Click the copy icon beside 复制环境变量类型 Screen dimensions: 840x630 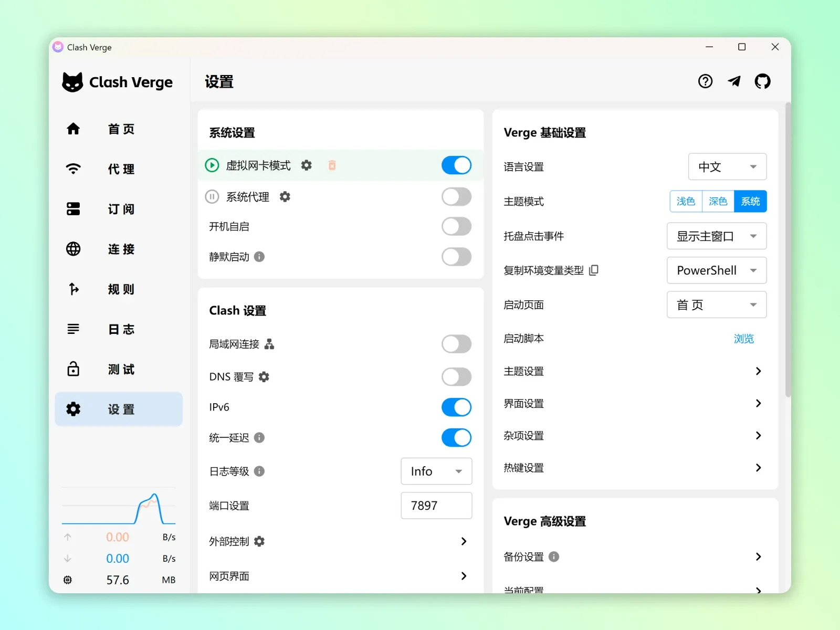(594, 270)
